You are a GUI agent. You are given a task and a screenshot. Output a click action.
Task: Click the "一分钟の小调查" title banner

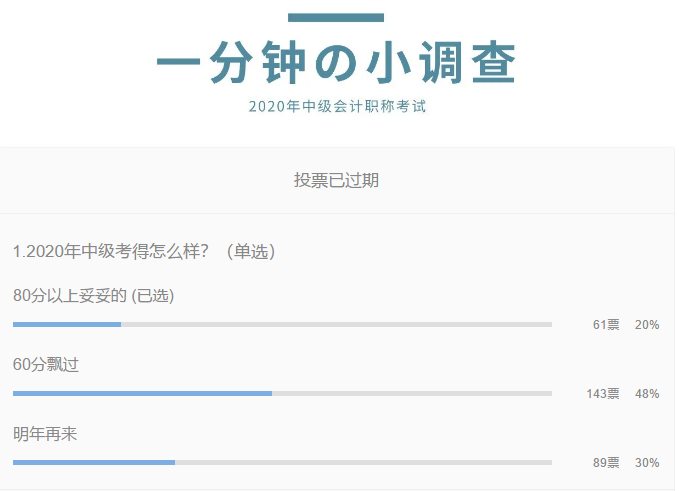coord(336,62)
